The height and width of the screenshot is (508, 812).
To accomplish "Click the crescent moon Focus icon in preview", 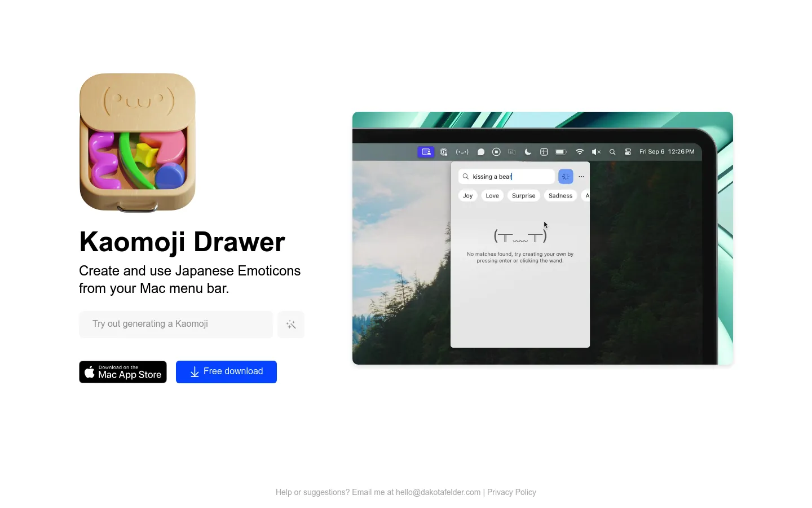I will [x=528, y=152].
